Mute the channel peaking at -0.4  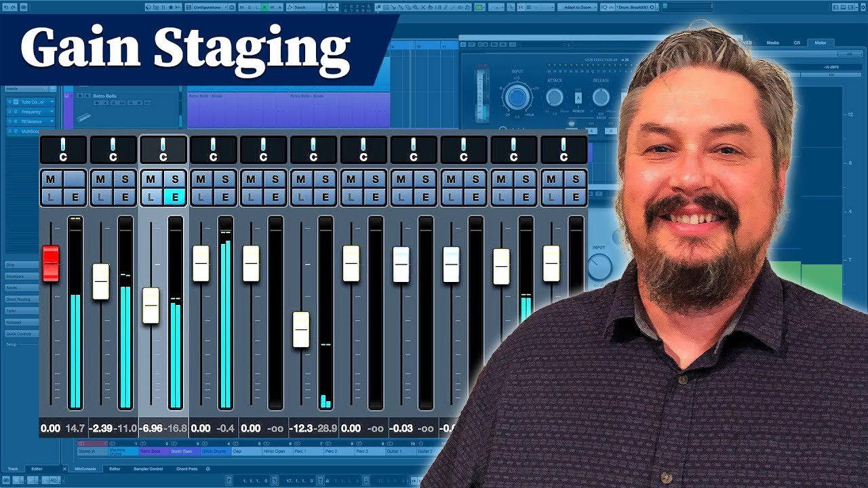coord(202,180)
